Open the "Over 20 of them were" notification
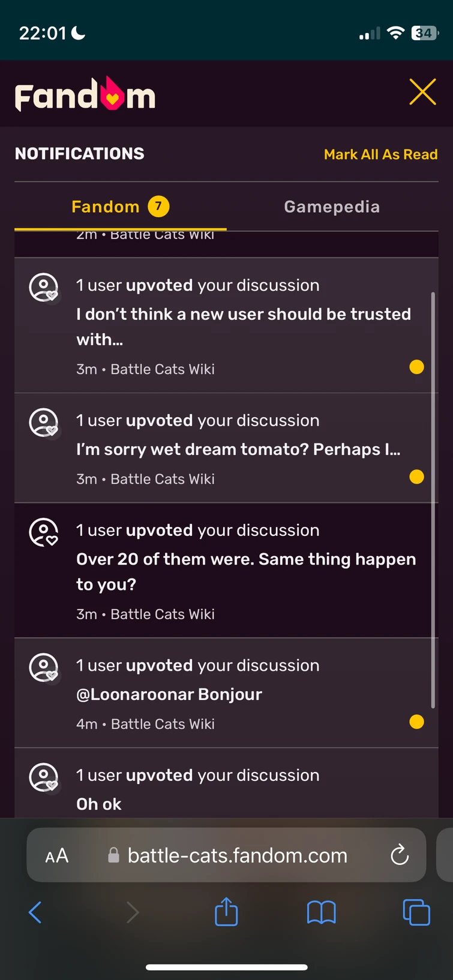 (x=226, y=570)
